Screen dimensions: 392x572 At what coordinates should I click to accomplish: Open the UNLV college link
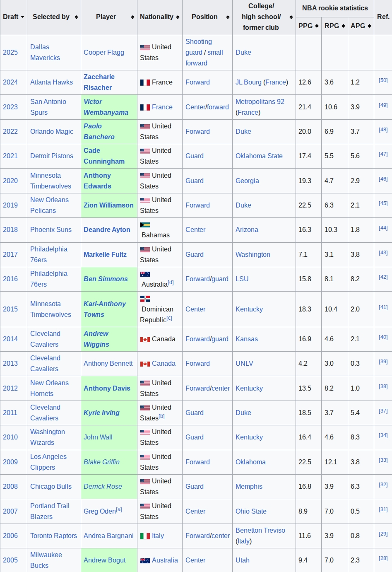[x=244, y=364]
